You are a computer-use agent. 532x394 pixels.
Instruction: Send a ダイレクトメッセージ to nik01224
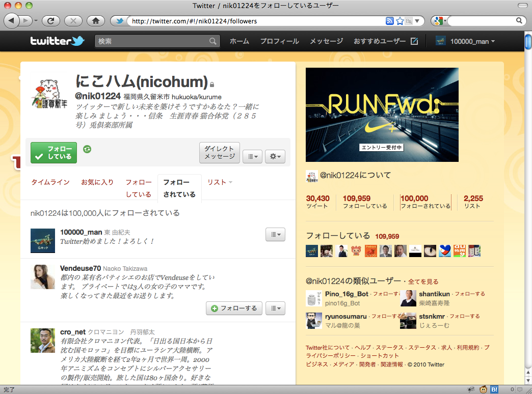[x=220, y=153]
